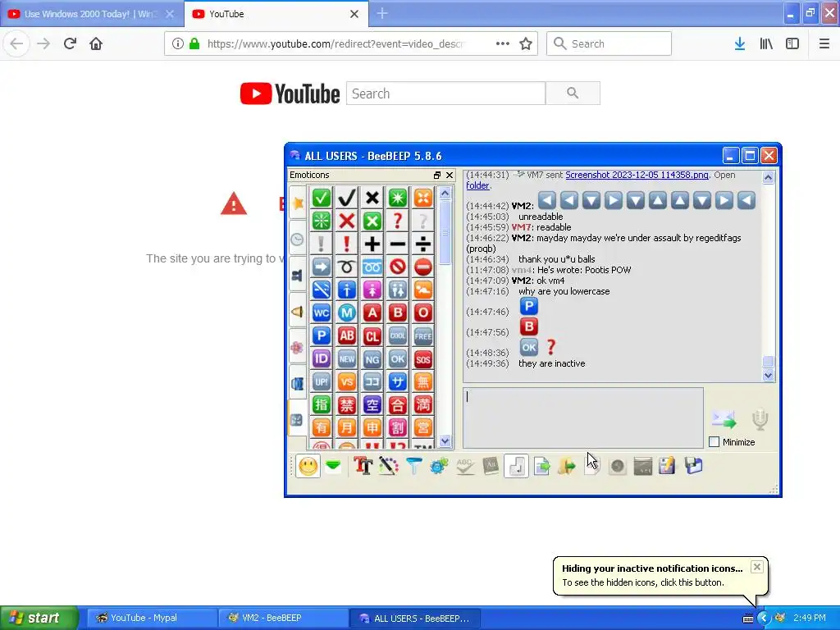840x630 pixels.
Task: Bookmark this page with star icon
Action: [526, 43]
